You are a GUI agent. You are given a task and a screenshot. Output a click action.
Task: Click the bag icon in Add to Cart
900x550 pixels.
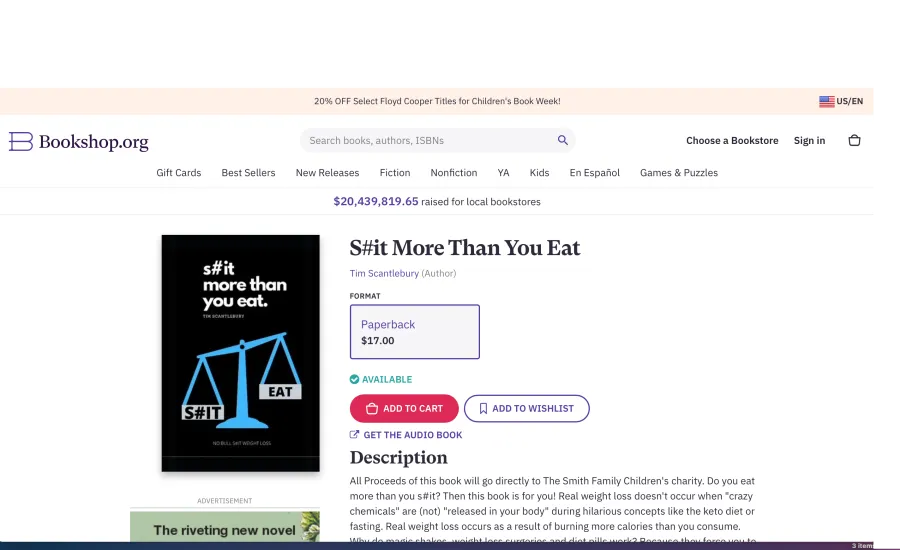pos(372,408)
